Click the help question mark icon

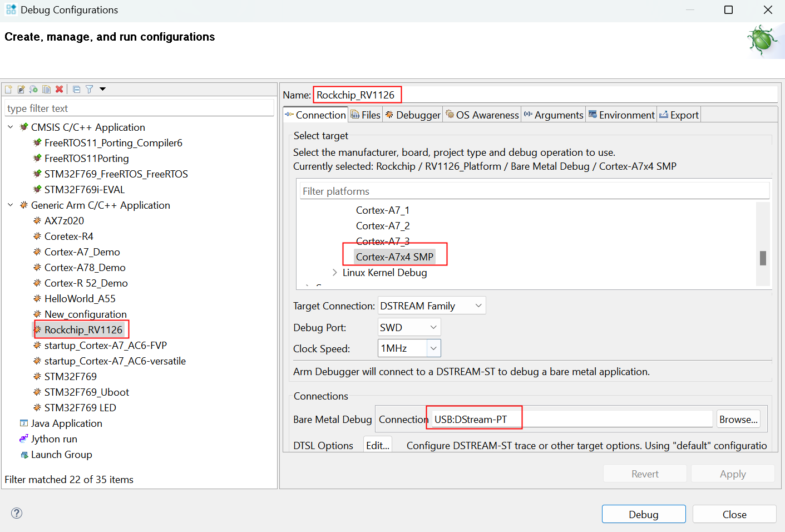pos(17,513)
